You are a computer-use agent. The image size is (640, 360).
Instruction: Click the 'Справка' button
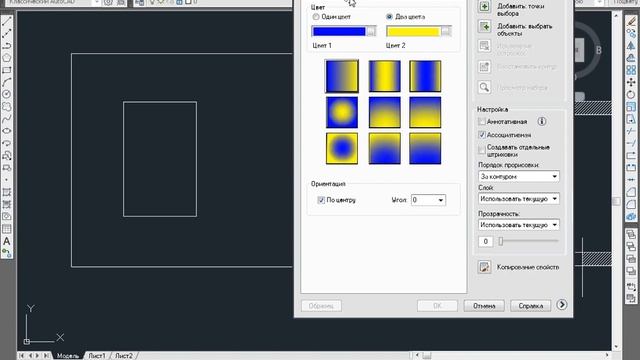pyautogui.click(x=531, y=306)
